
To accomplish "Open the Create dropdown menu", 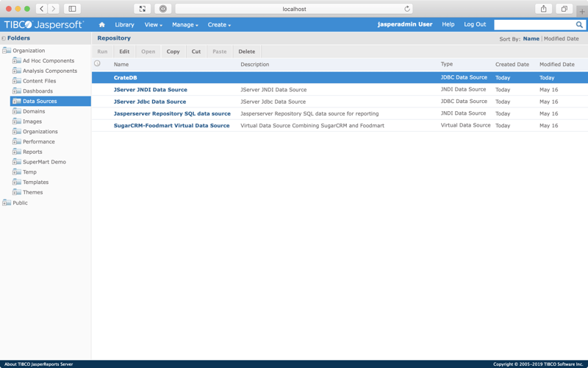I will (219, 25).
